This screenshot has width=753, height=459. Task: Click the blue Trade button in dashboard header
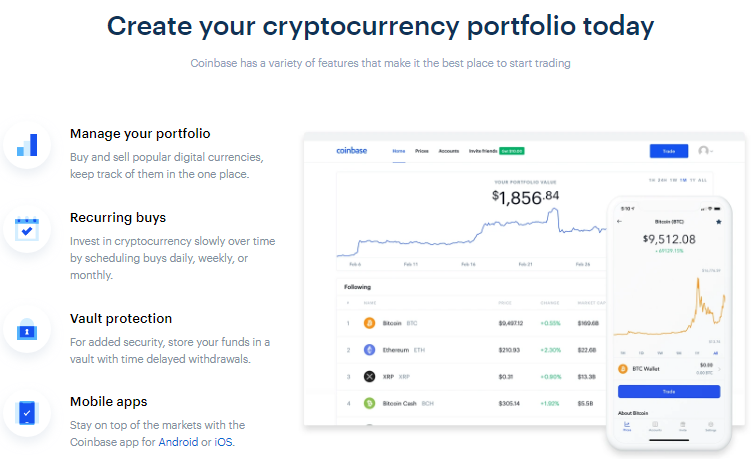(669, 151)
